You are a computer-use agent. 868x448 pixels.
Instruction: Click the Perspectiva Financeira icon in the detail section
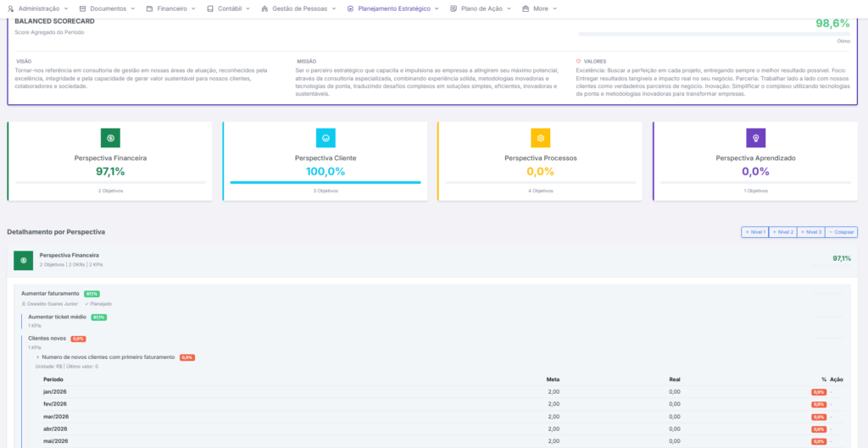coord(23,260)
